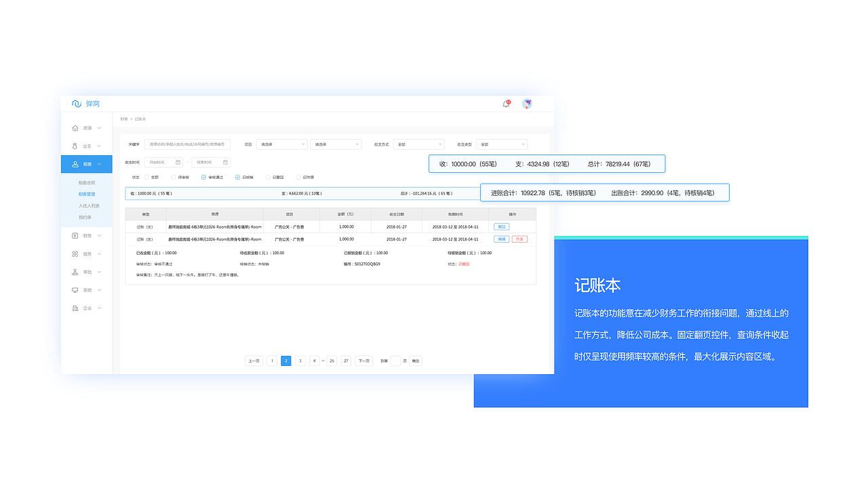Image resolution: width=868 pixels, height=488 pixels.
Task: Open the user avatar menu
Action: [x=527, y=104]
